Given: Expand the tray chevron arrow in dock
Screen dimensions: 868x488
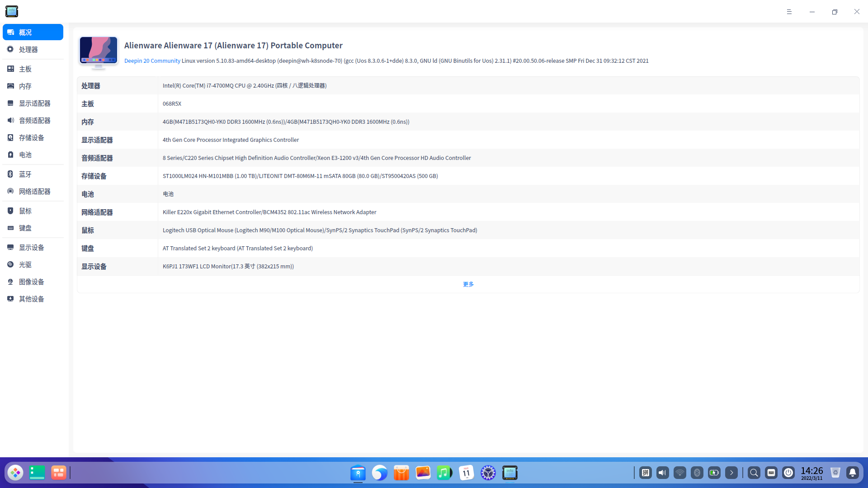Looking at the screenshot, I should tap(731, 473).
